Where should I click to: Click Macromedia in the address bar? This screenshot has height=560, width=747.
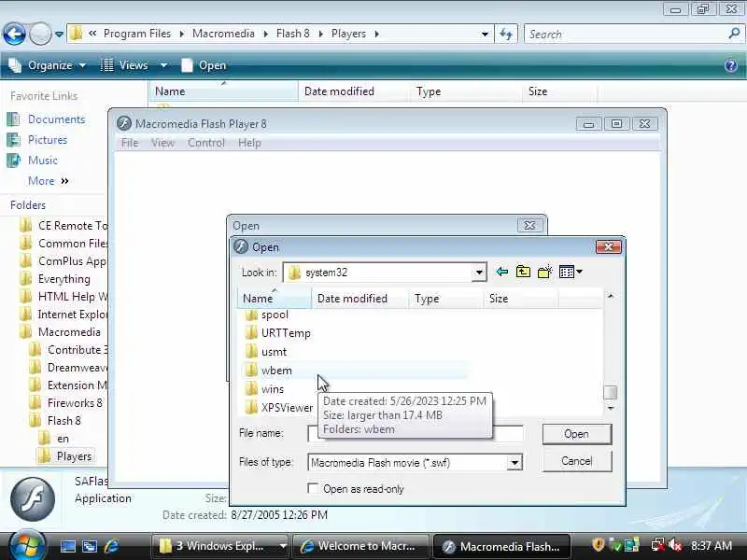[x=223, y=34]
